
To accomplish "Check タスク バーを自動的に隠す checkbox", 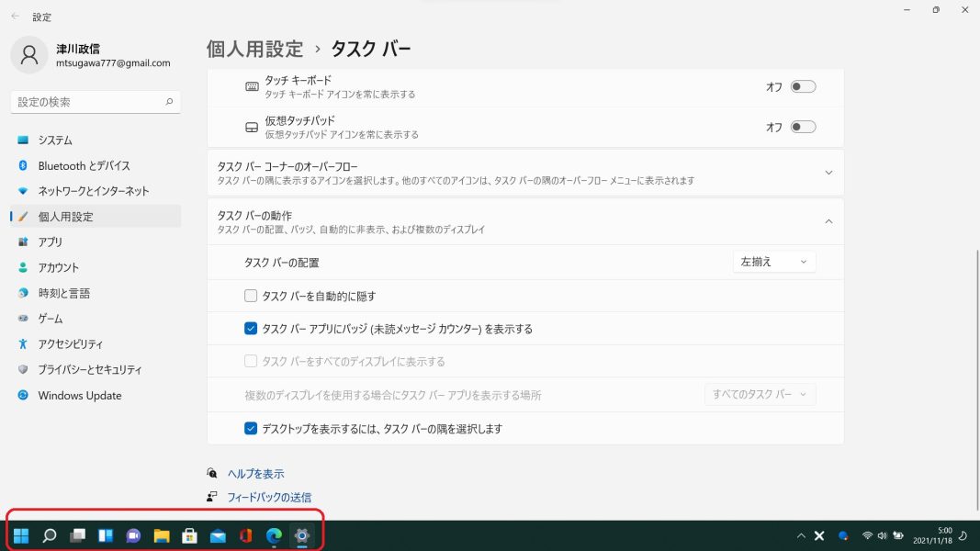I will point(251,296).
